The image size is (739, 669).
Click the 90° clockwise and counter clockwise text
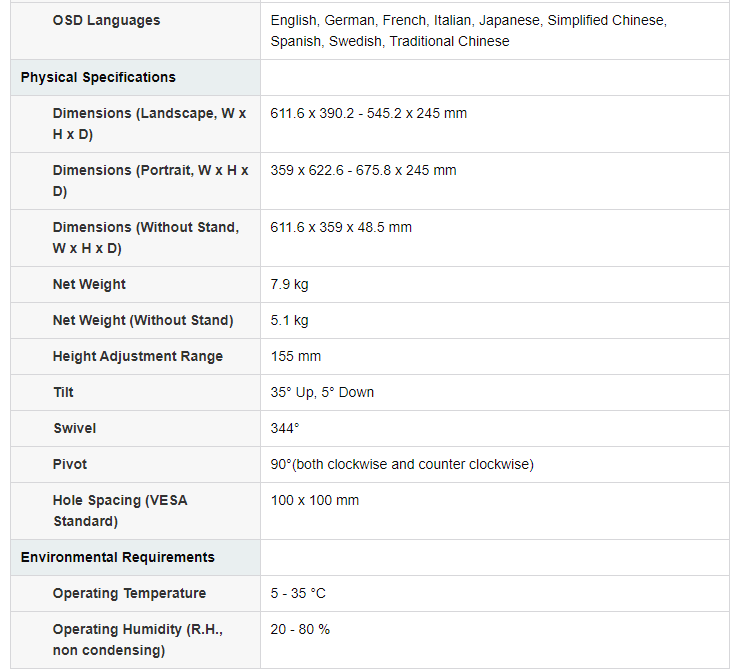[402, 464]
